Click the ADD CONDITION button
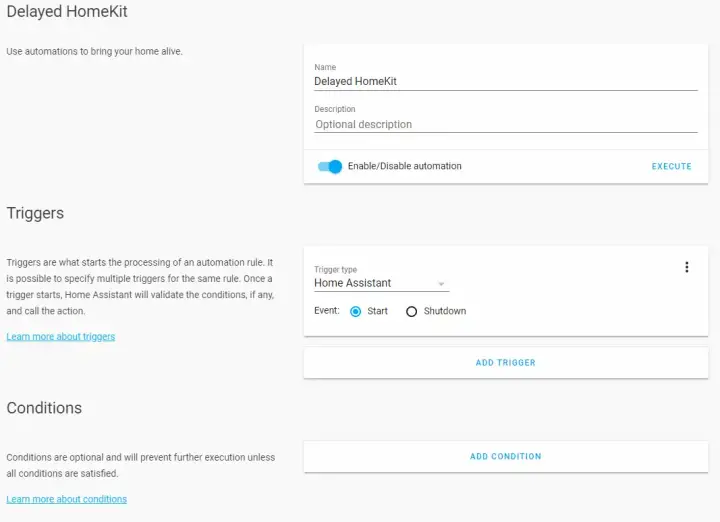 point(506,456)
